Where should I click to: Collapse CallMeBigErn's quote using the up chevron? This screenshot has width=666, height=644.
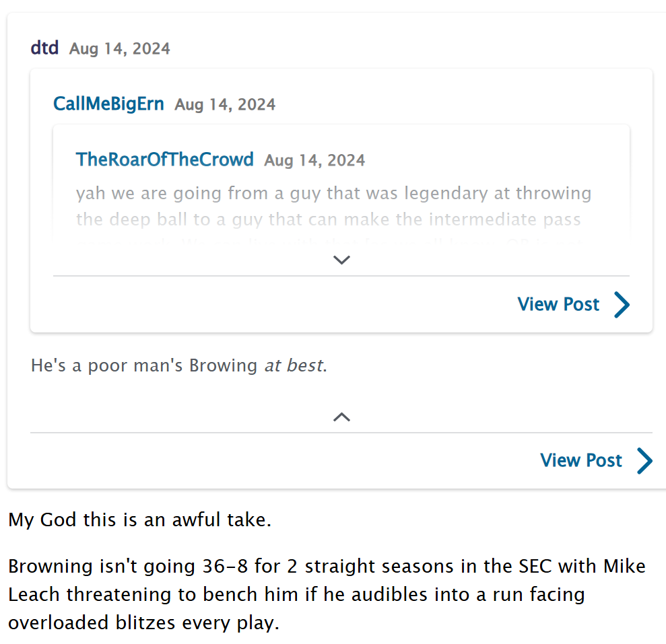(x=341, y=417)
